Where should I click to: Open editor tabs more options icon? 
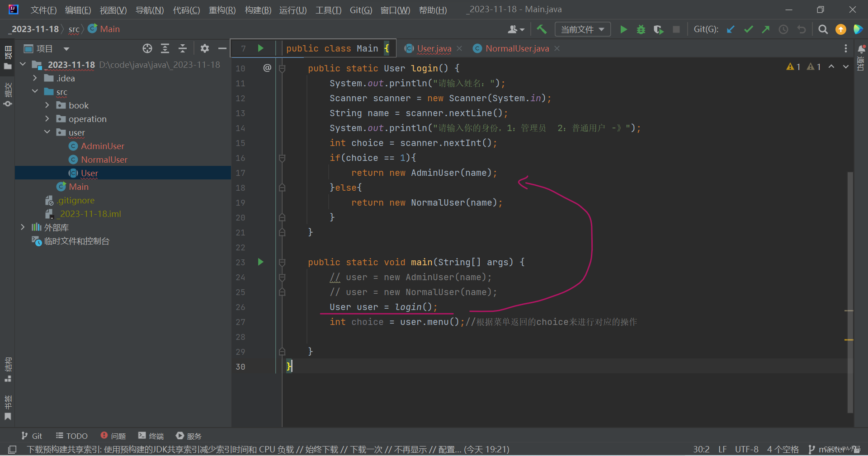tap(846, 48)
